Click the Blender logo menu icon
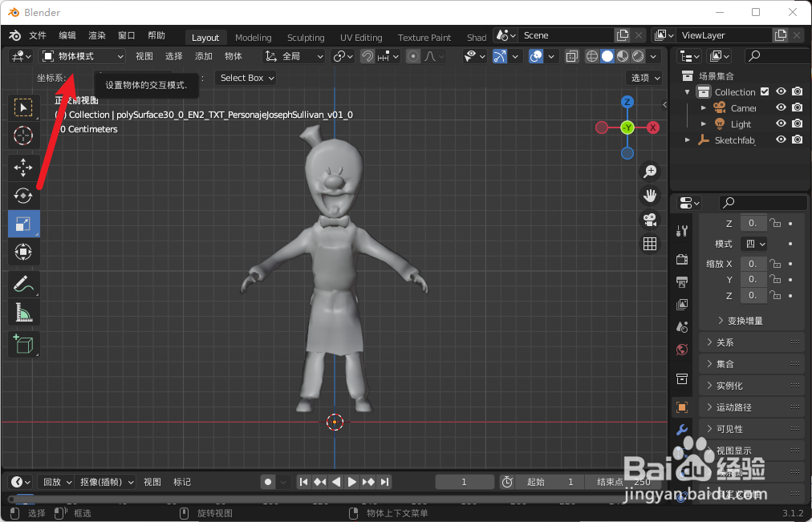The image size is (812, 522). click(15, 35)
